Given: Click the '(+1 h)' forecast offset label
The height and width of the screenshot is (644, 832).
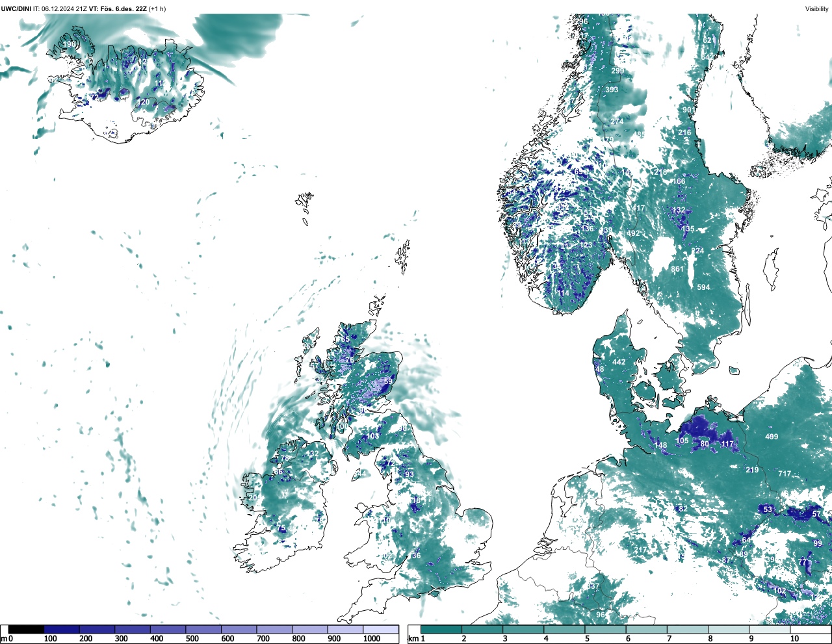Looking at the screenshot, I should pos(157,8).
